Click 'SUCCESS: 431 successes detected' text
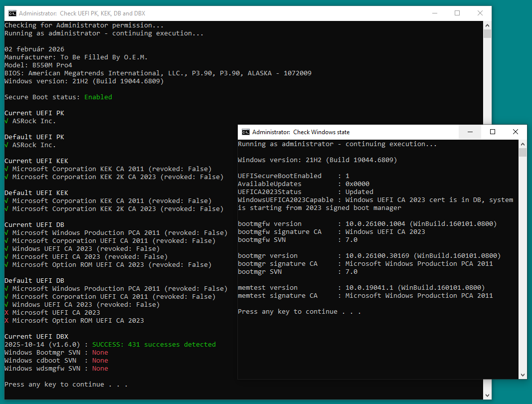This screenshot has width=532, height=404. [x=154, y=344]
